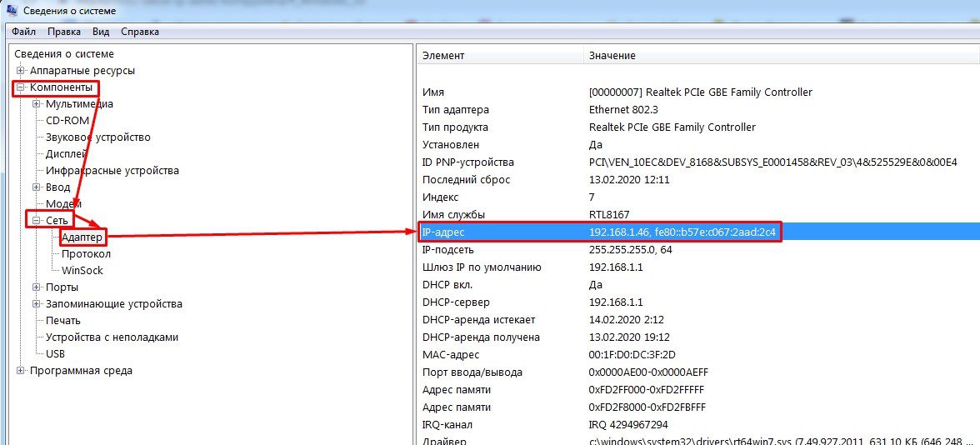Select the DHCP-аренда получена row
The width and height of the screenshot is (980, 445).
(x=698, y=337)
